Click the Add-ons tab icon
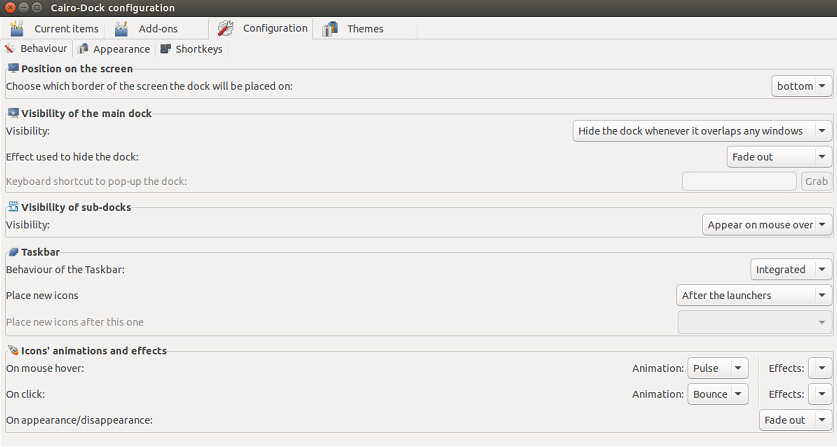This screenshot has width=837, height=447. pyautogui.click(x=122, y=28)
